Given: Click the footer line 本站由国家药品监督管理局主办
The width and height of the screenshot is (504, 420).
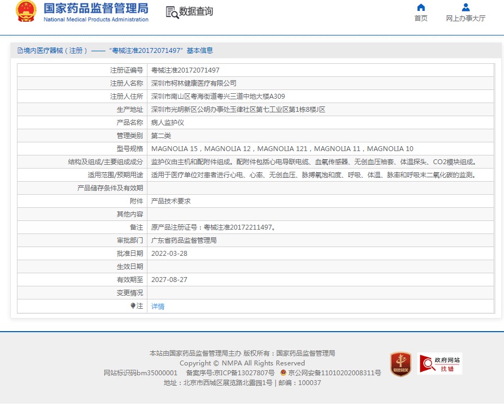Looking at the screenshot, I should pos(195,353).
